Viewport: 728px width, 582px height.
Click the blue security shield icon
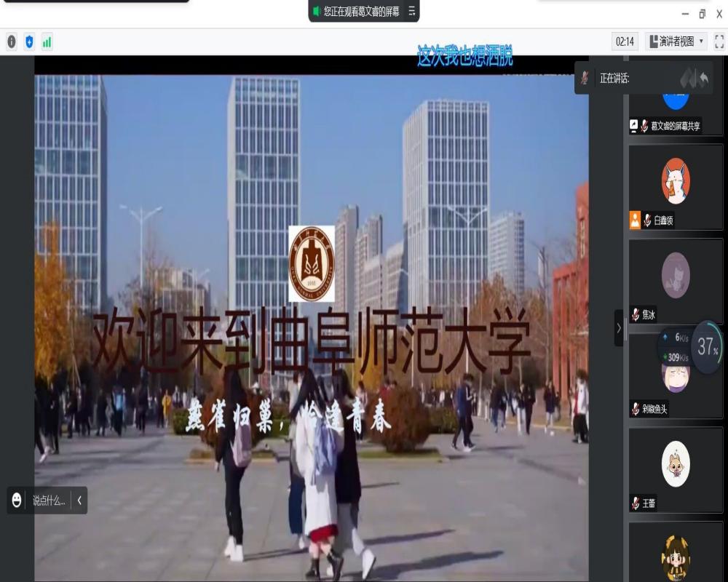[x=29, y=41]
